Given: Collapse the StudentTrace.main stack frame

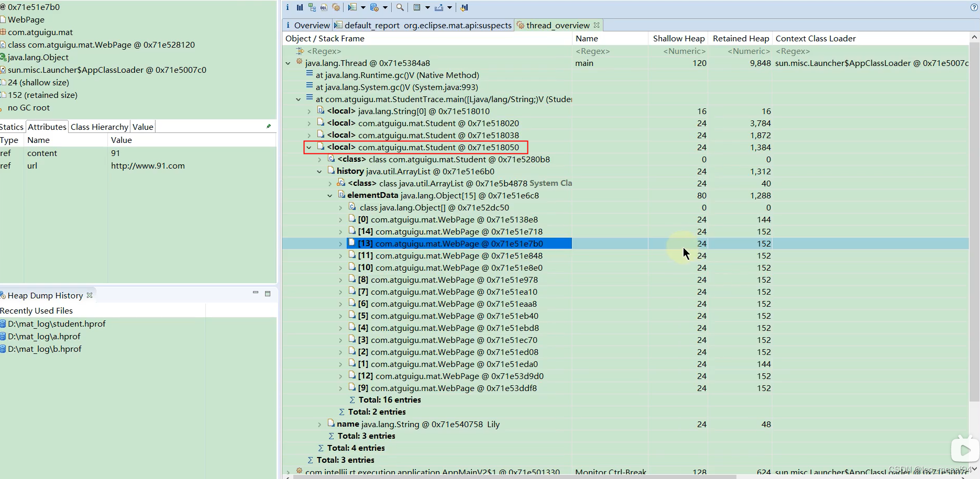Looking at the screenshot, I should [299, 99].
